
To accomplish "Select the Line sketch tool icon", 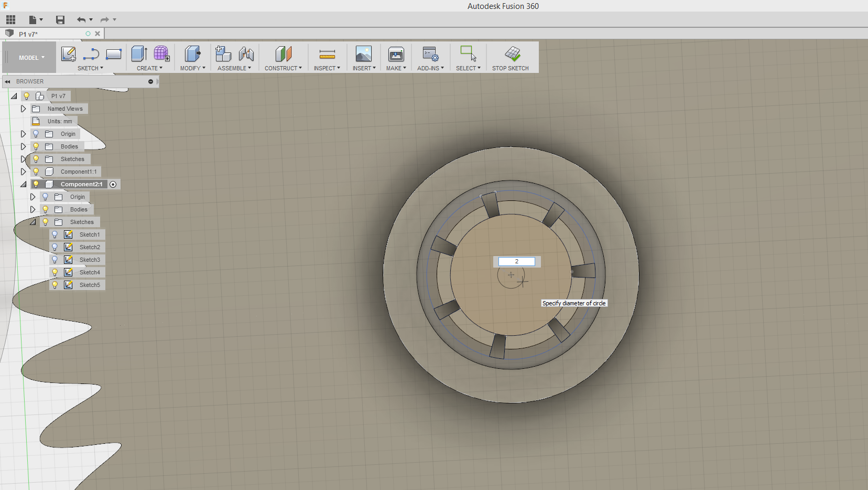I will 91,54.
